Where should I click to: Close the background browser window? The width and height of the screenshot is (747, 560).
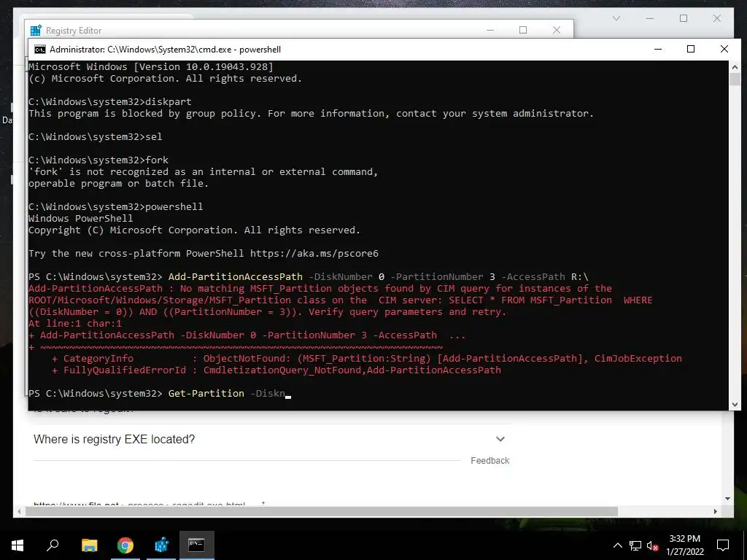point(717,18)
